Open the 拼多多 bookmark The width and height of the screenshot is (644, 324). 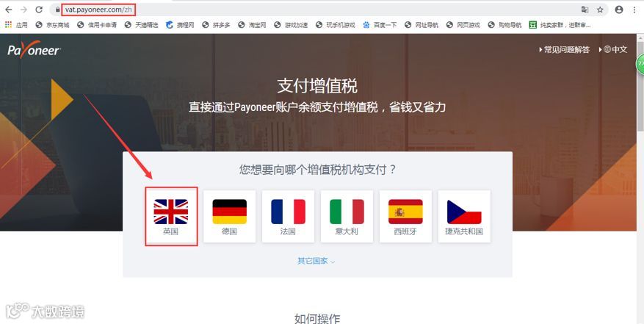coord(217,25)
